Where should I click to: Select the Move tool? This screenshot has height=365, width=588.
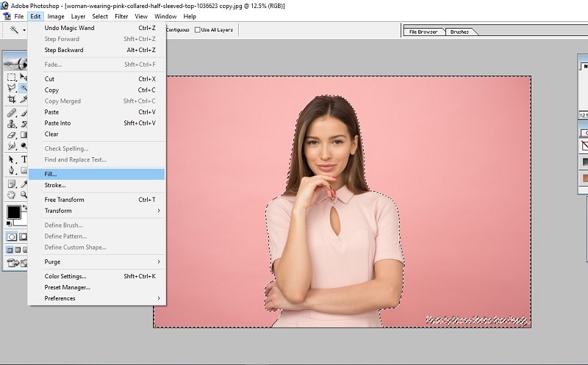click(x=24, y=77)
